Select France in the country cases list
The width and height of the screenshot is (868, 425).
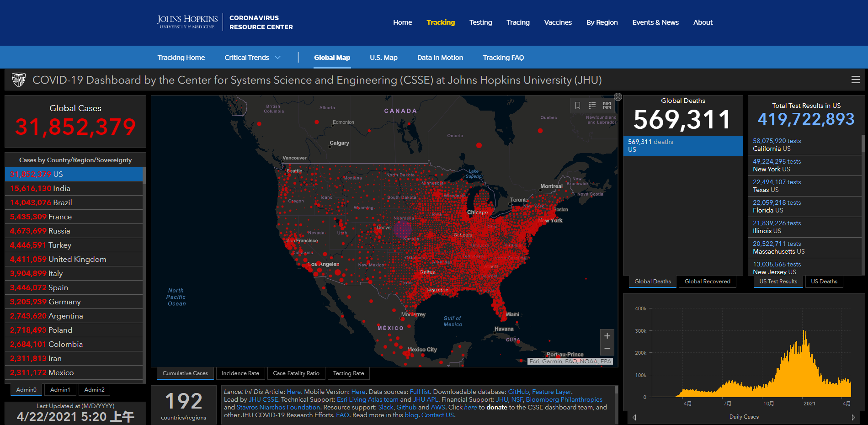point(74,217)
